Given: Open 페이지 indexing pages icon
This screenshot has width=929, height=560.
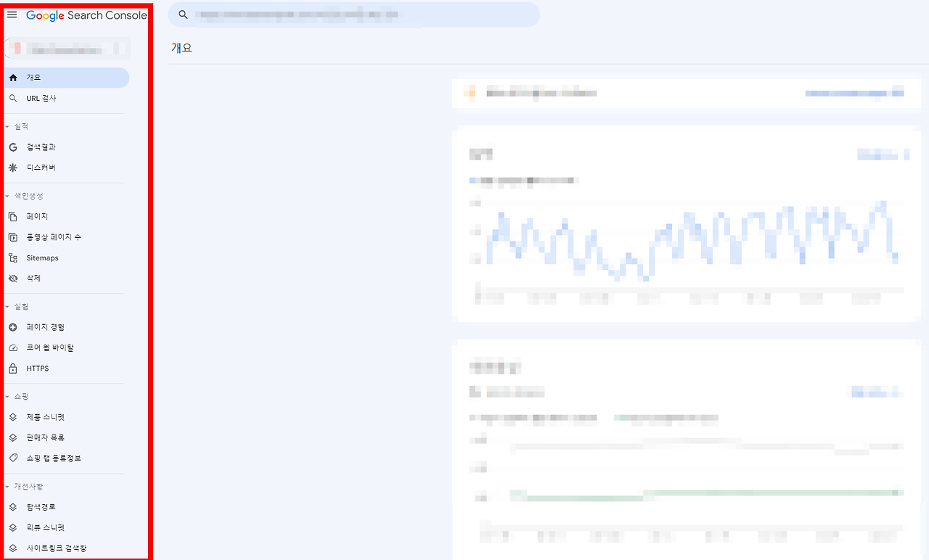Looking at the screenshot, I should (x=13, y=217).
